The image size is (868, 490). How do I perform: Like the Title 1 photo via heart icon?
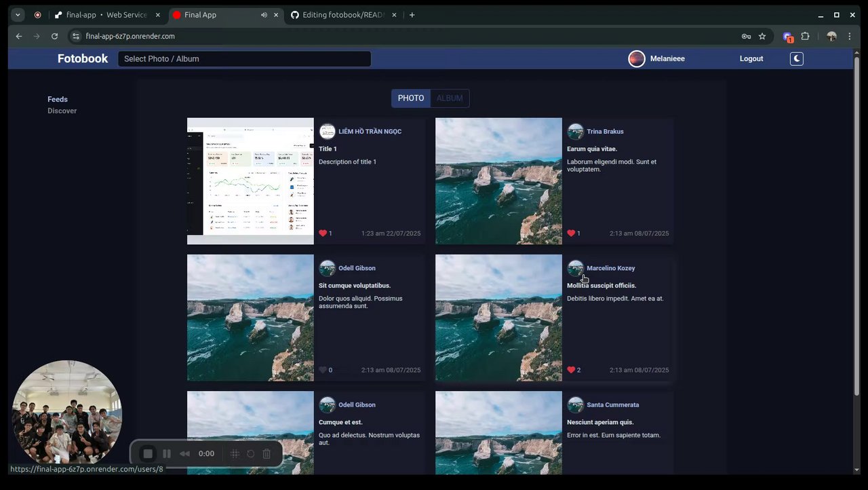[323, 233]
